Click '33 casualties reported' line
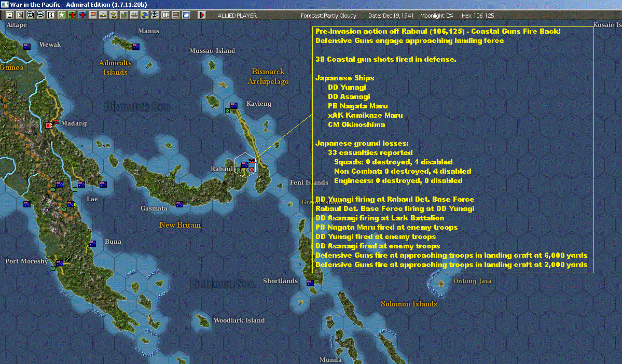Image resolution: width=622 pixels, height=364 pixels. pos(370,152)
